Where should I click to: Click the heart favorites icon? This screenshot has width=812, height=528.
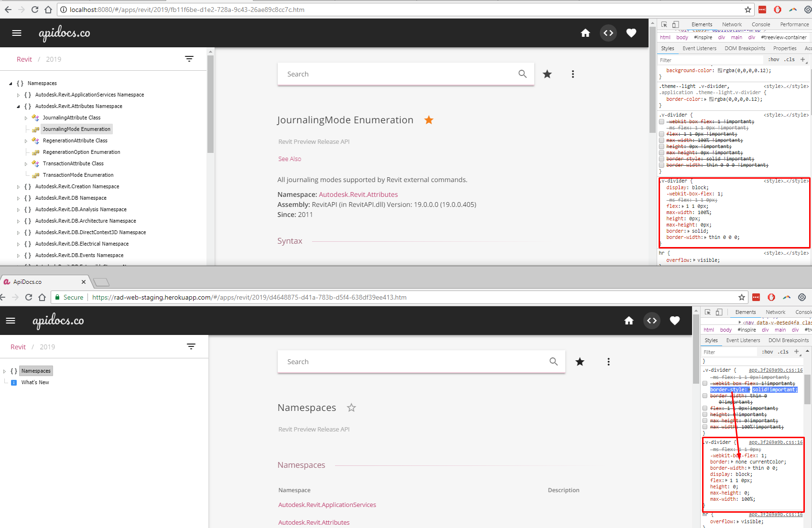point(631,33)
